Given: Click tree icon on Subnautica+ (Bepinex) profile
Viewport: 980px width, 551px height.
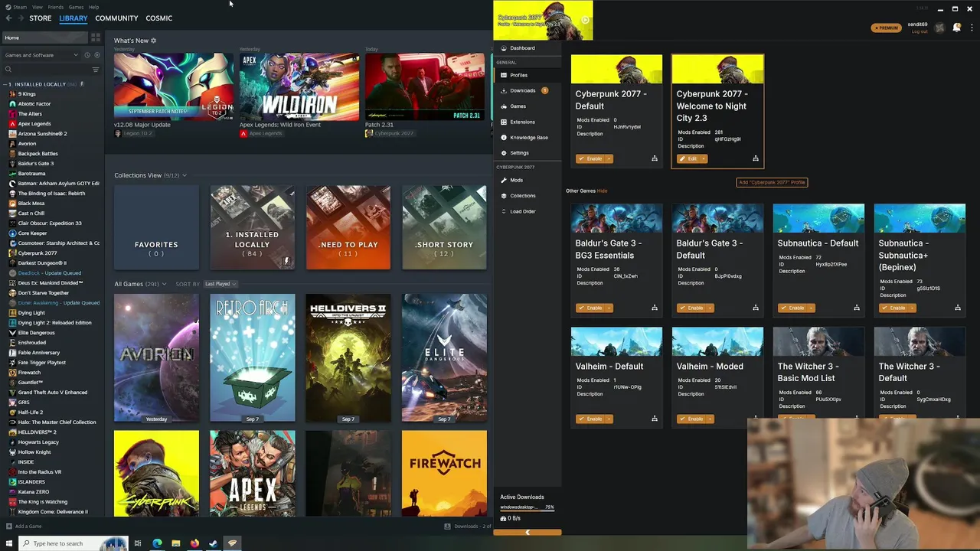Looking at the screenshot, I should click(x=958, y=308).
